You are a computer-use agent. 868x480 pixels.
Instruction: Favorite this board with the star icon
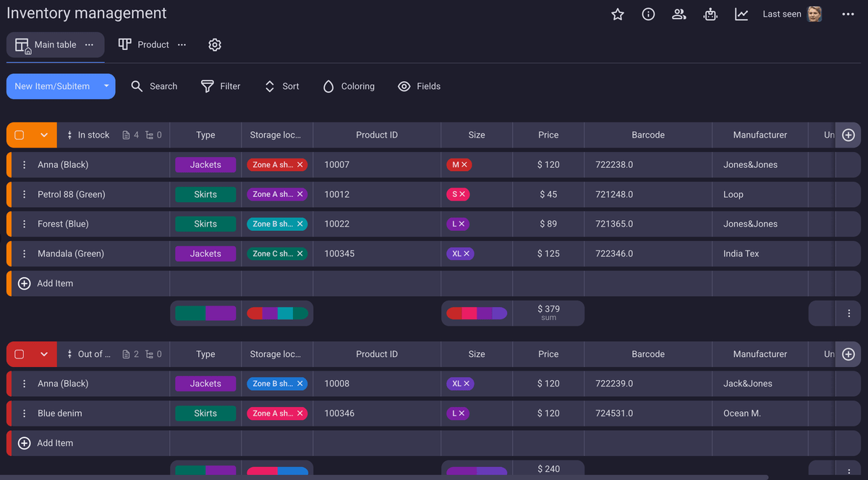coord(617,14)
